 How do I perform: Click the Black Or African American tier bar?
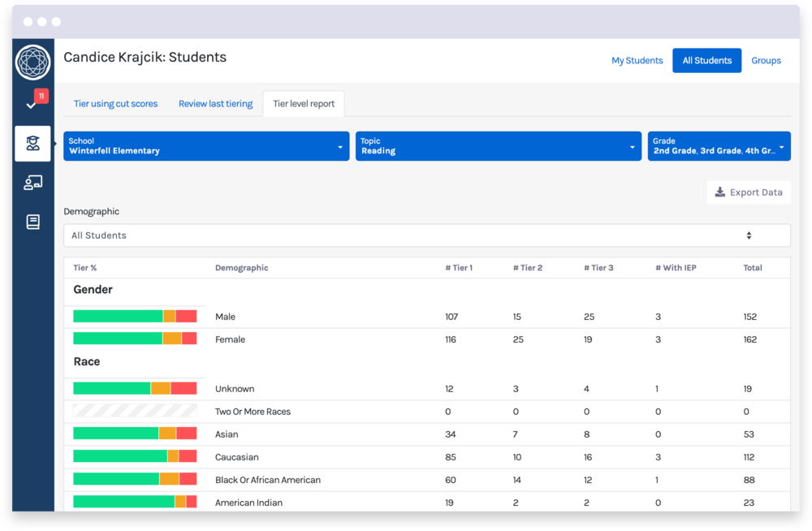tap(135, 479)
